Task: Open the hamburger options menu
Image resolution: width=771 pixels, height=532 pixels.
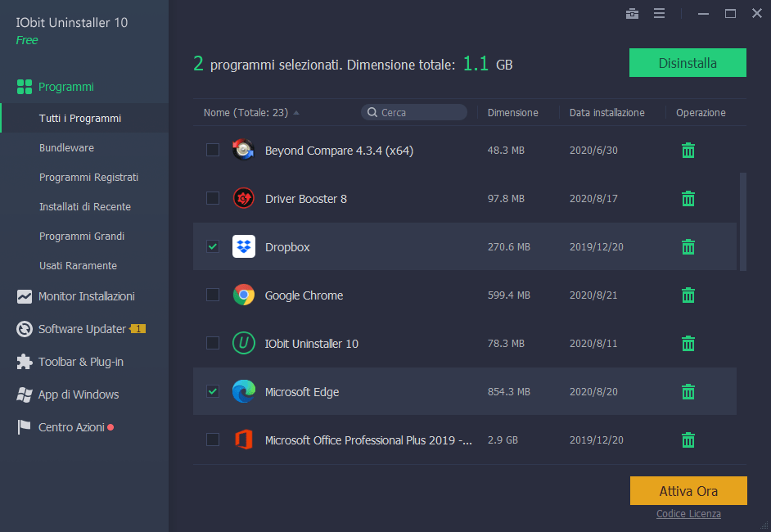Action: coord(659,13)
